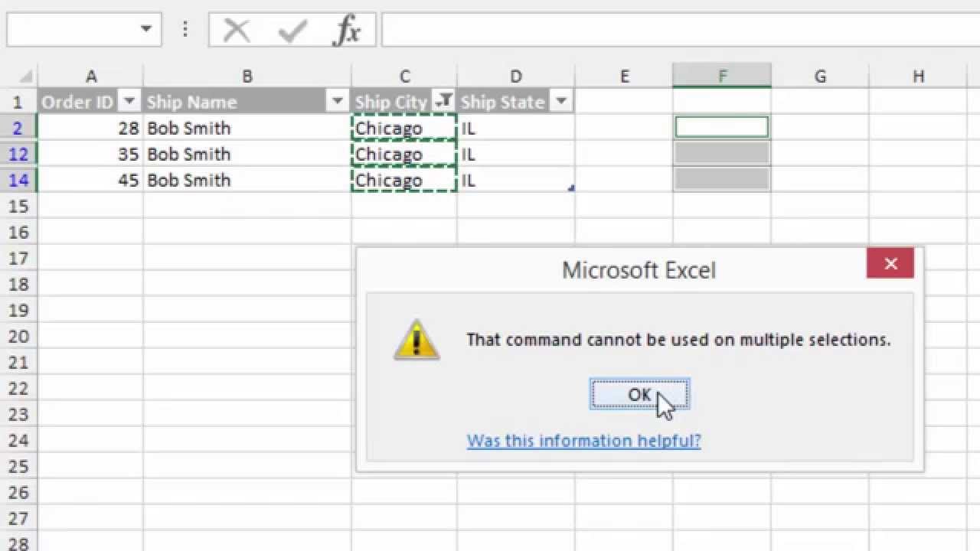Screen dimensions: 980x551
Task: Click 'Was this information helpful?' link
Action: coord(583,441)
